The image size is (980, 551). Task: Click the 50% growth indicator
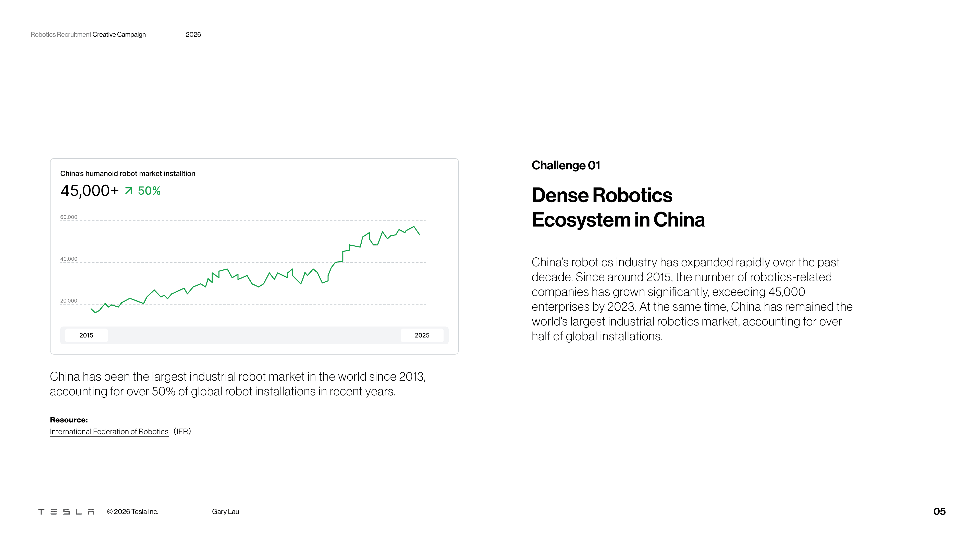click(x=149, y=191)
